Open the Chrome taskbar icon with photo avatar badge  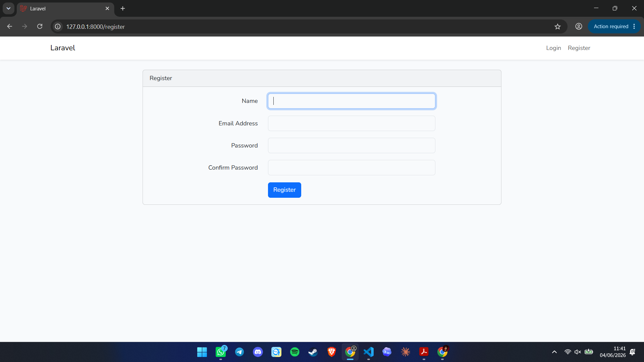(442, 352)
